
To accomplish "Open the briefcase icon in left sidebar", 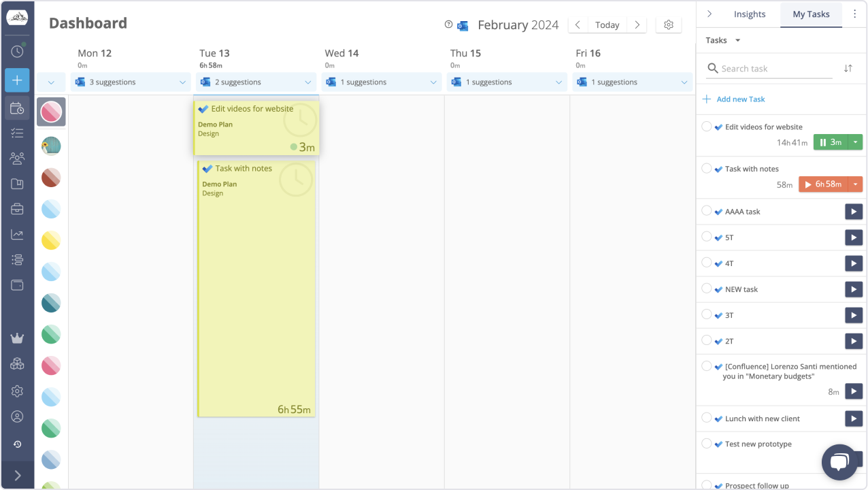I will pos(17,209).
